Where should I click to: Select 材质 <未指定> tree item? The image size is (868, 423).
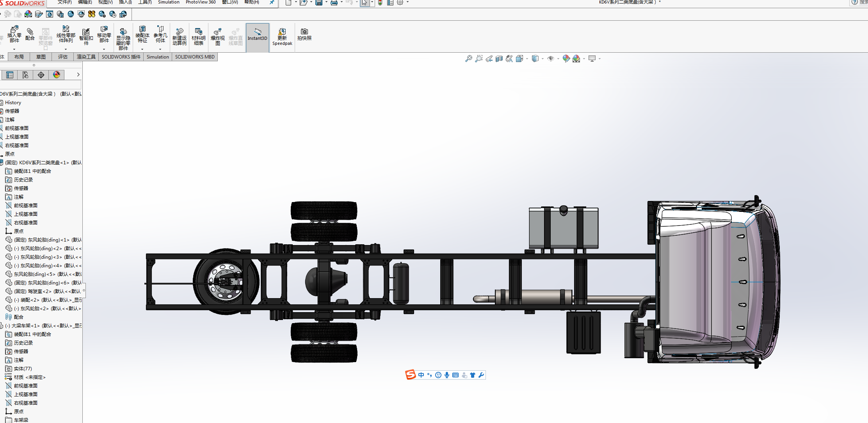point(25,377)
